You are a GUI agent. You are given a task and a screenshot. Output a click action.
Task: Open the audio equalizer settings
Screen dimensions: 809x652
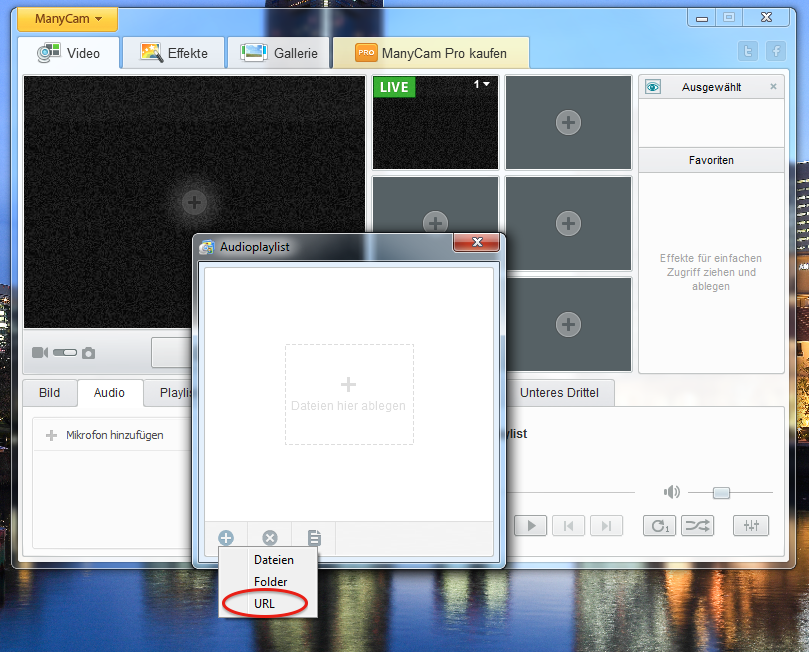point(751,526)
